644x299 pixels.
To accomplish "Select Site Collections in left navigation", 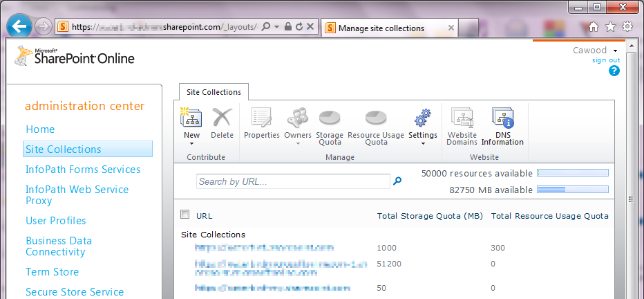I will click(x=88, y=149).
